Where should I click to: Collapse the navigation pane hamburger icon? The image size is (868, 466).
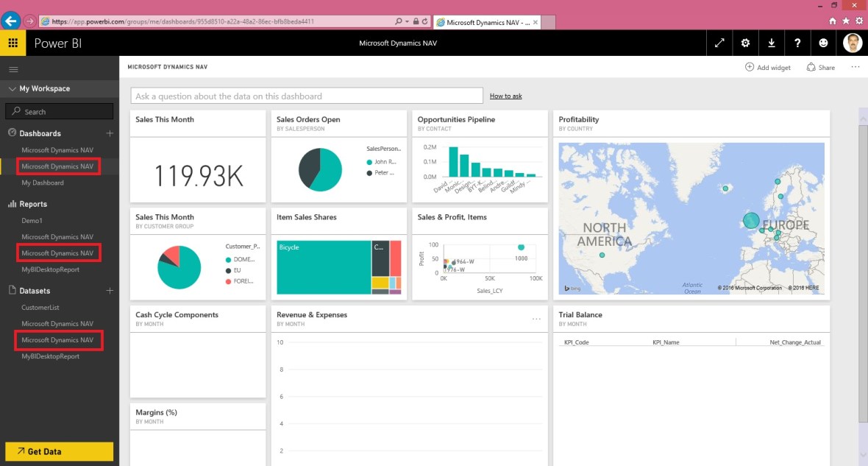tap(13, 68)
